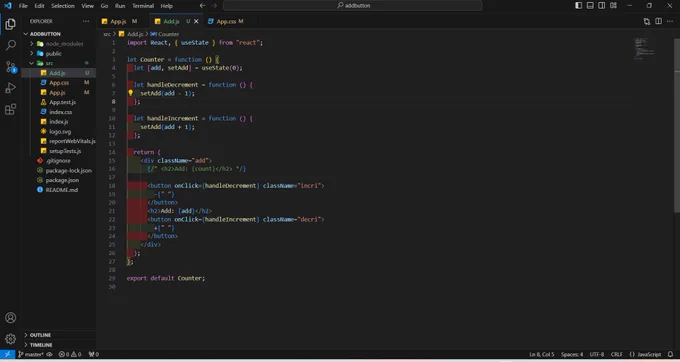Open the View menu
The image size is (680, 362).
88,6
